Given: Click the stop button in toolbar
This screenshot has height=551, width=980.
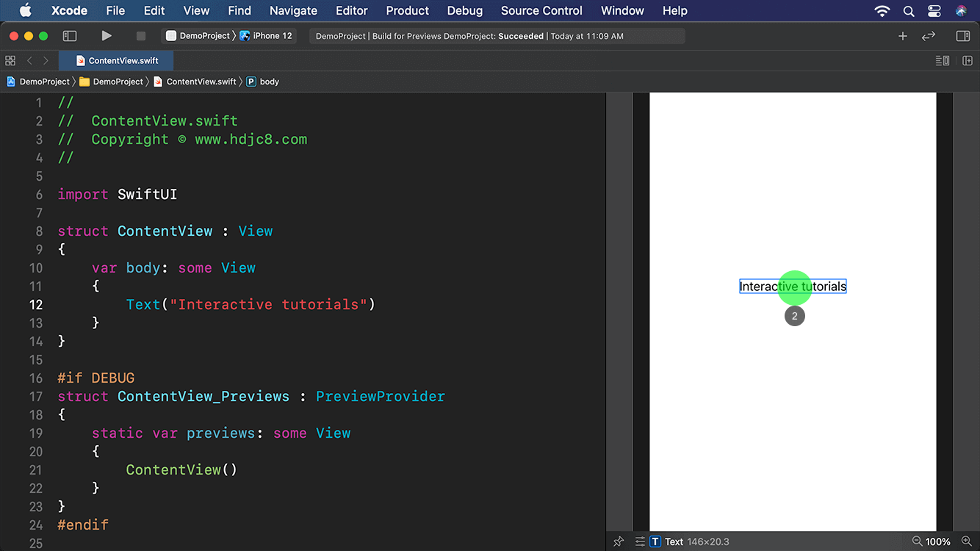Looking at the screenshot, I should click(x=141, y=36).
